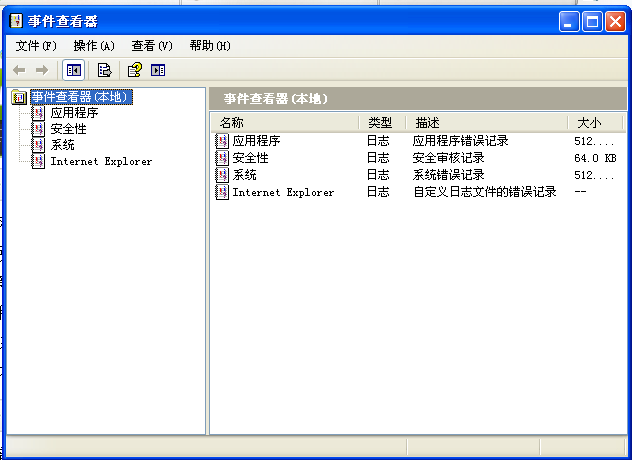Viewport: 632px width, 460px height.
Task: Click the Event Viewer title bar icon
Action: tap(16, 21)
